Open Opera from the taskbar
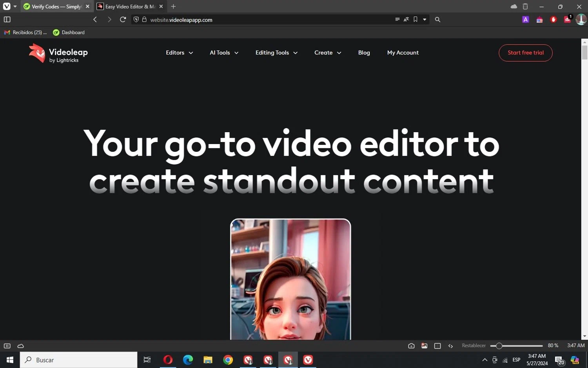The image size is (588, 368). point(168,360)
